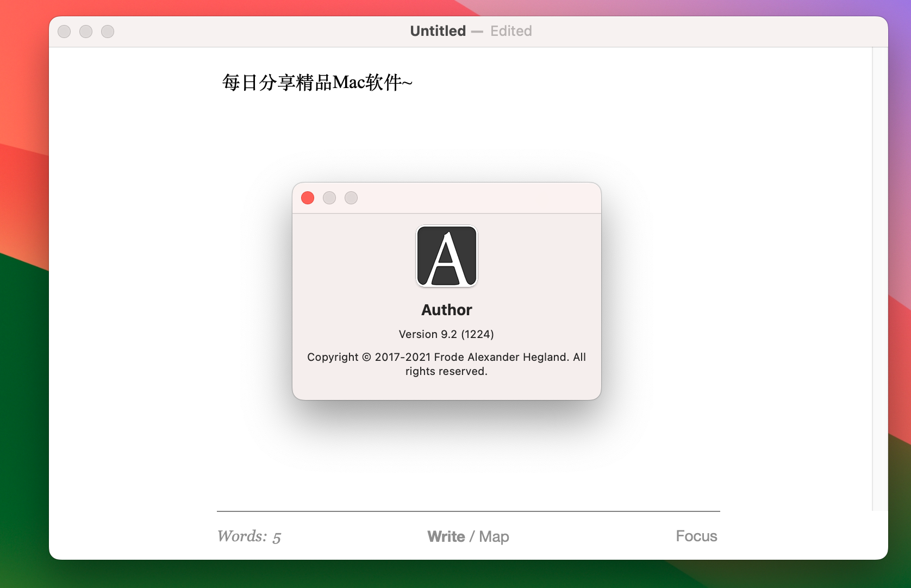Select the Chinese heading text
Viewport: 911px width, 588px height.
point(316,82)
